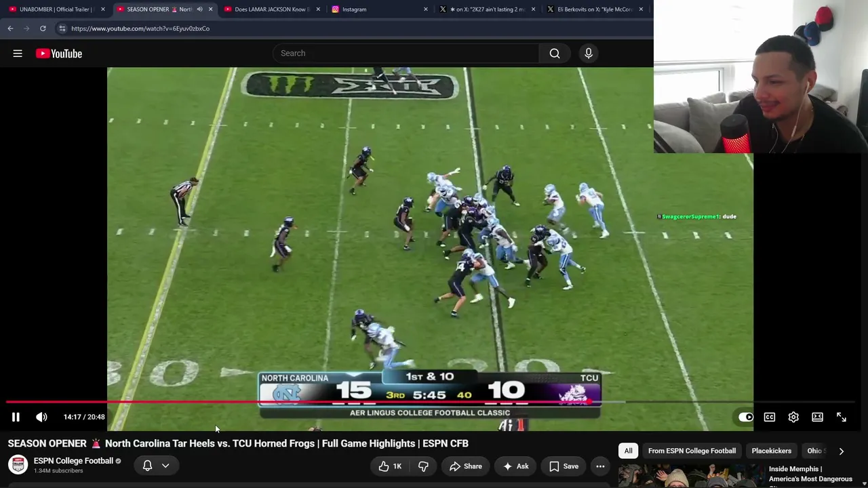
Task: Go forward in the browser
Action: pos(26,28)
